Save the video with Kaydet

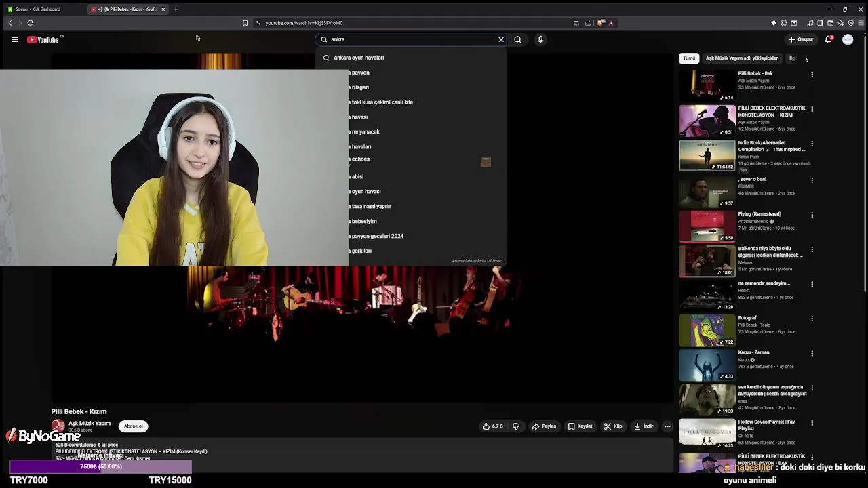(x=580, y=426)
